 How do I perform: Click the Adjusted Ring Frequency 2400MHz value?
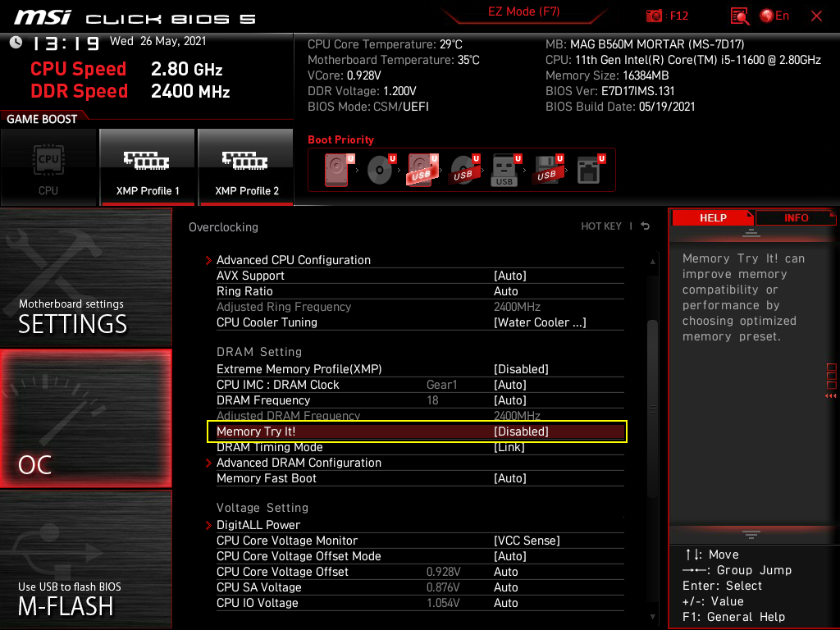(x=517, y=307)
